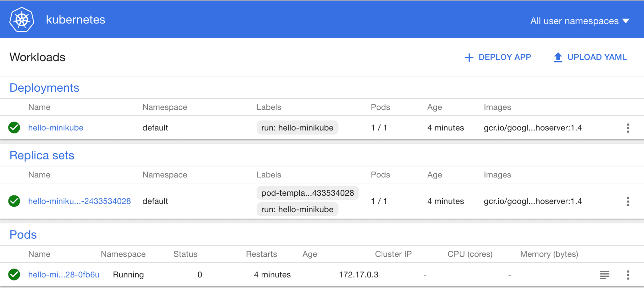Click the Memory (bytes) column header
Image resolution: width=644 pixels, height=288 pixels.
click(x=549, y=254)
